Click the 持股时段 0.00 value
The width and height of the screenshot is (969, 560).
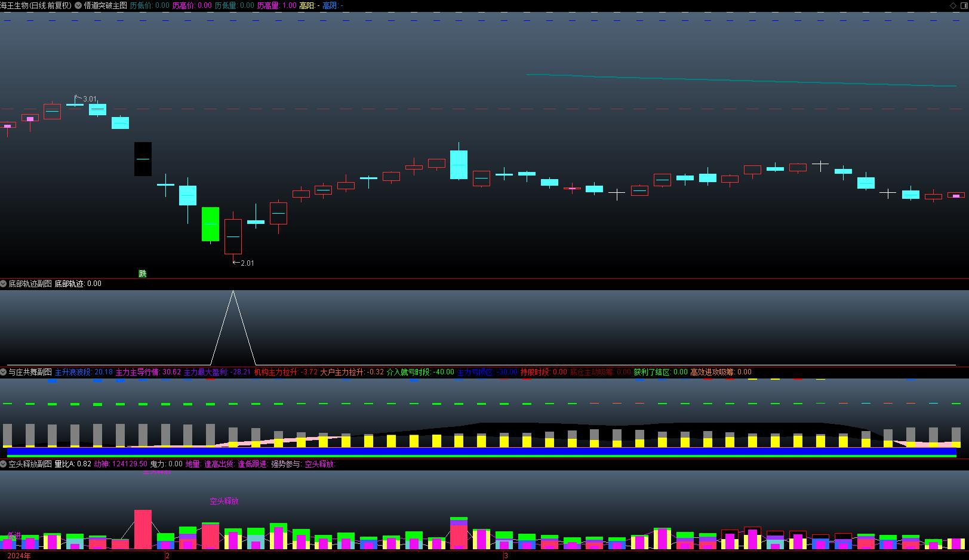pos(543,372)
